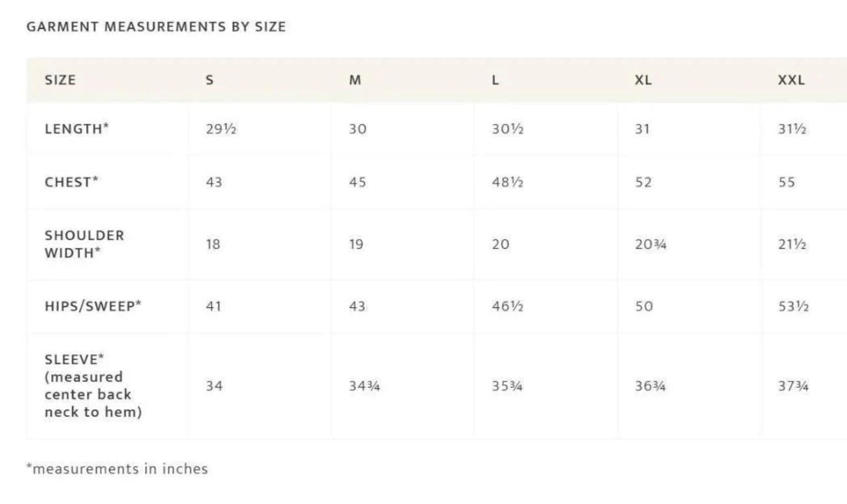Click the CHEST row label
Screen dimensions: 847x504
coord(71,182)
